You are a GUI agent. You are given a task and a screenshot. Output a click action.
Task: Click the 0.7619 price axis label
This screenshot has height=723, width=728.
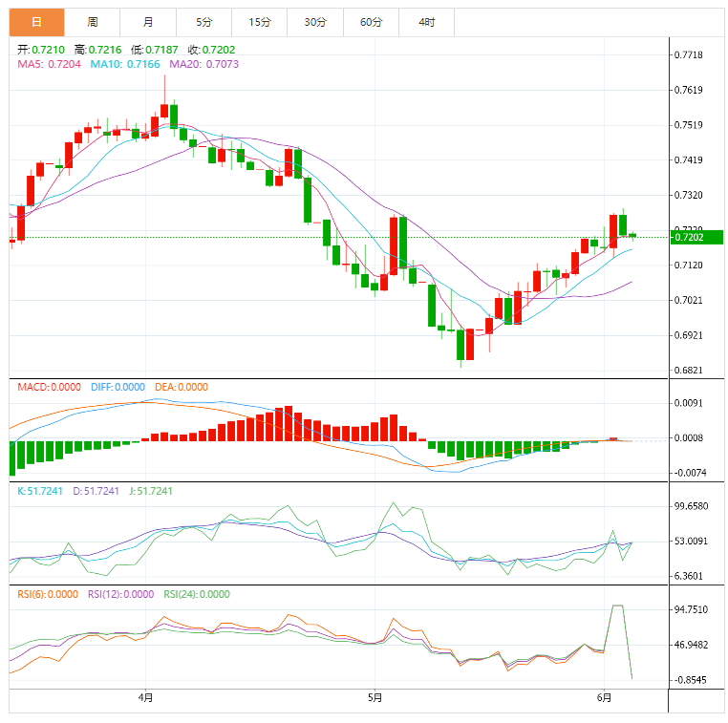click(689, 90)
